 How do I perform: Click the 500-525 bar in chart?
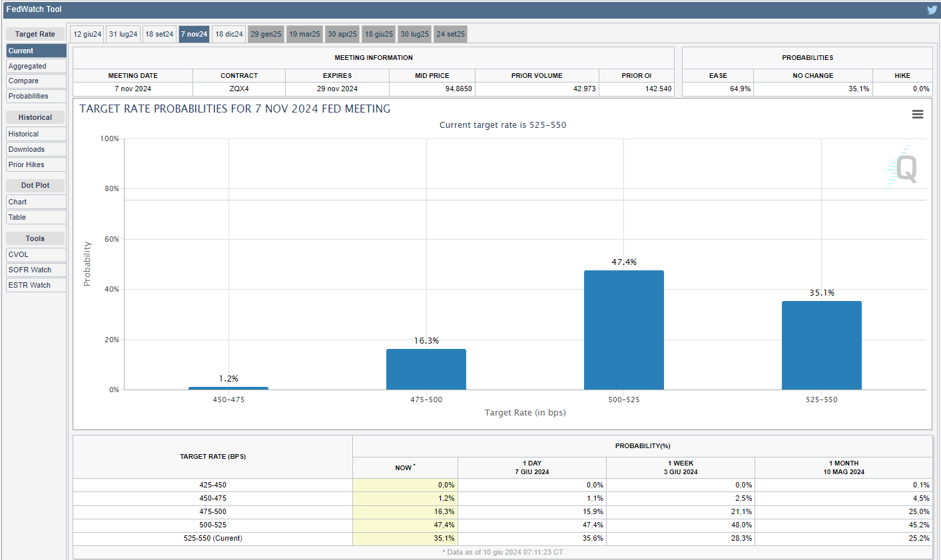pyautogui.click(x=623, y=330)
